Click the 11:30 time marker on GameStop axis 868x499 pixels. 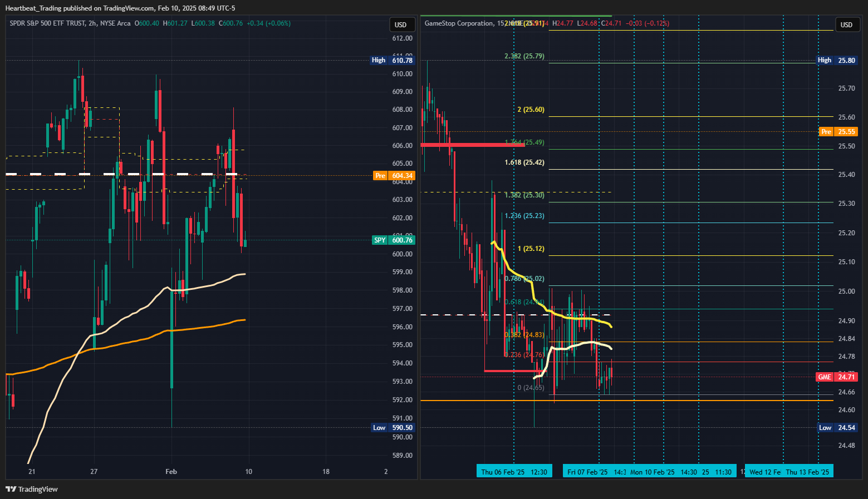coord(723,472)
